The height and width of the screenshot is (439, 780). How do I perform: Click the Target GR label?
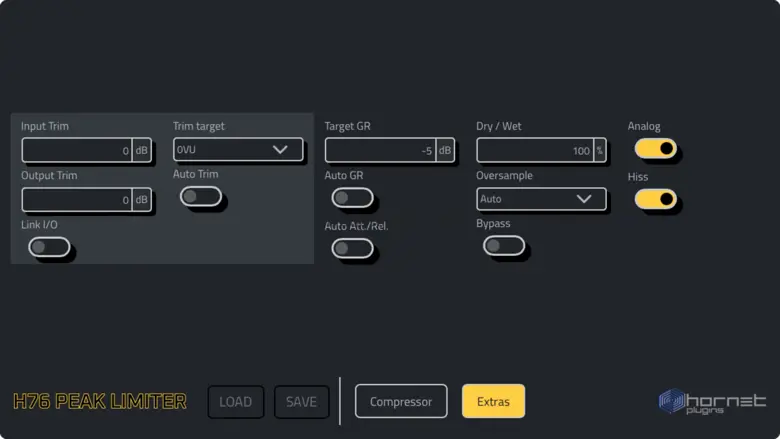coord(347,126)
